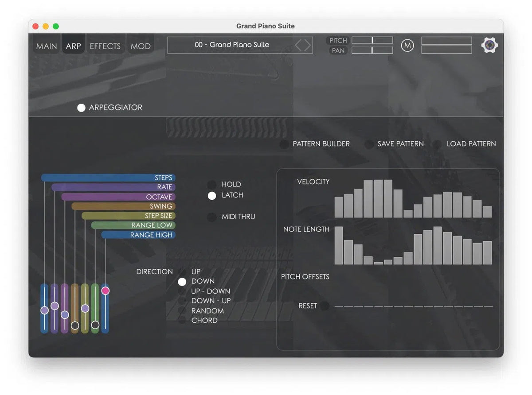Click the Pitch label control
Image resolution: width=532 pixels, height=395 pixels.
[337, 40]
